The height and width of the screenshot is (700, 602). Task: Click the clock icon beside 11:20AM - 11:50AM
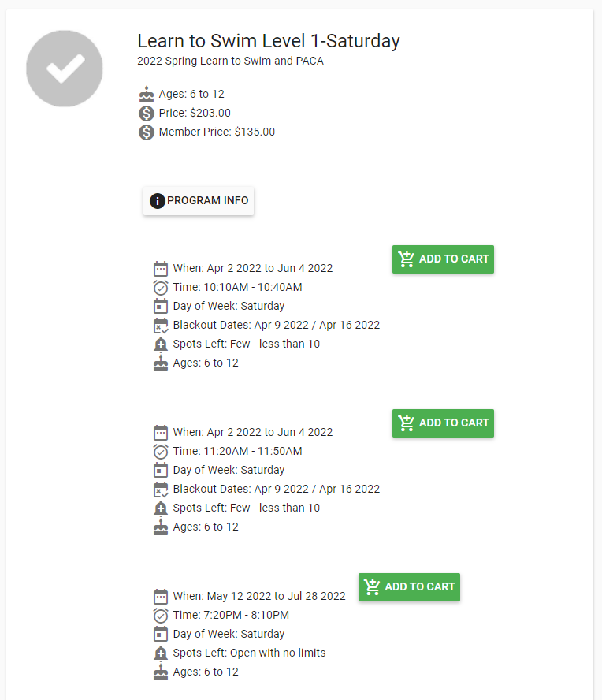pyautogui.click(x=161, y=451)
